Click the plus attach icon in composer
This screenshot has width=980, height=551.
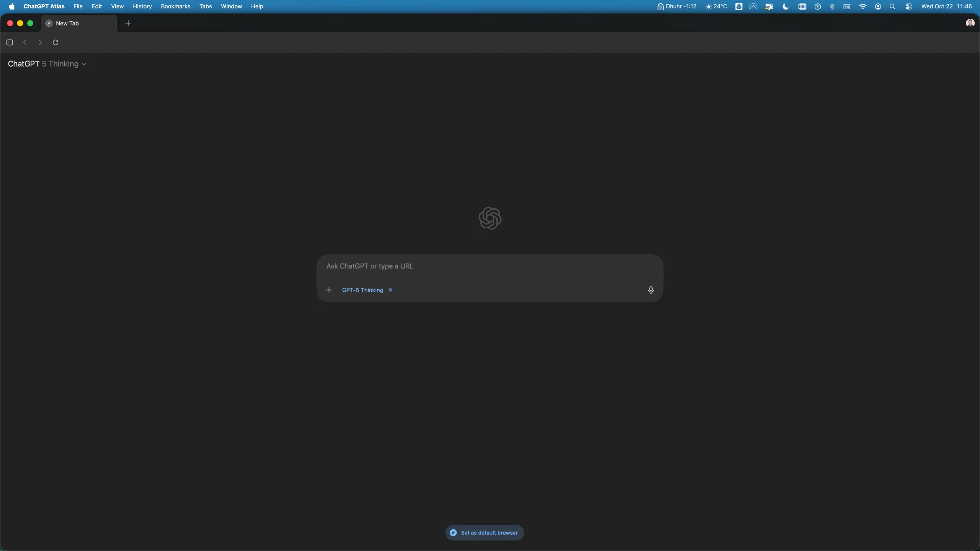click(329, 290)
